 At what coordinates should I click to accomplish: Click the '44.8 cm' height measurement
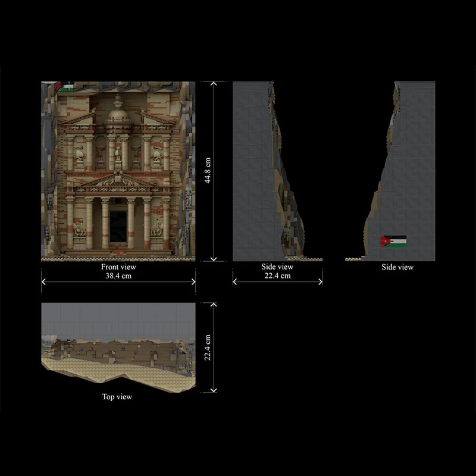coord(208,171)
